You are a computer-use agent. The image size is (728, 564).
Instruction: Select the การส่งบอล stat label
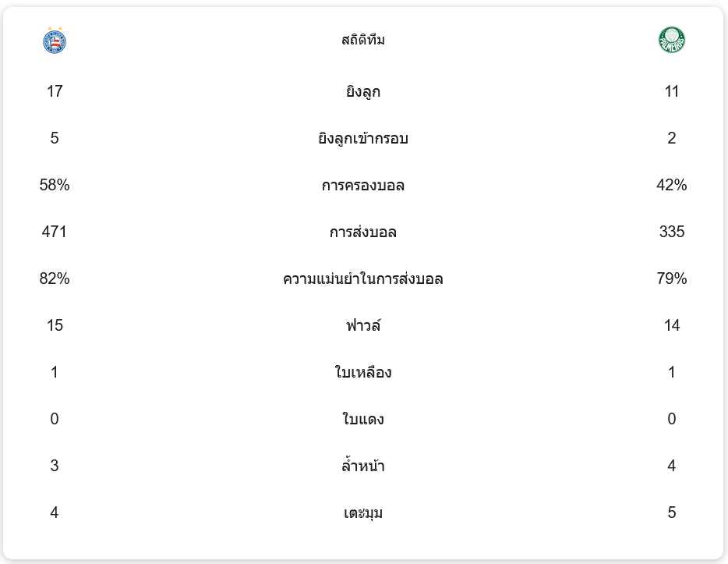coord(363,232)
